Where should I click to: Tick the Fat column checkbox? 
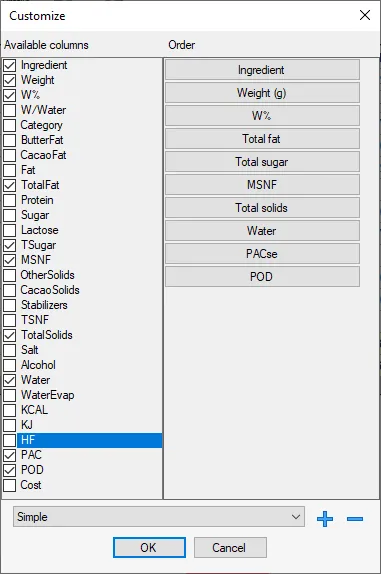(10, 170)
